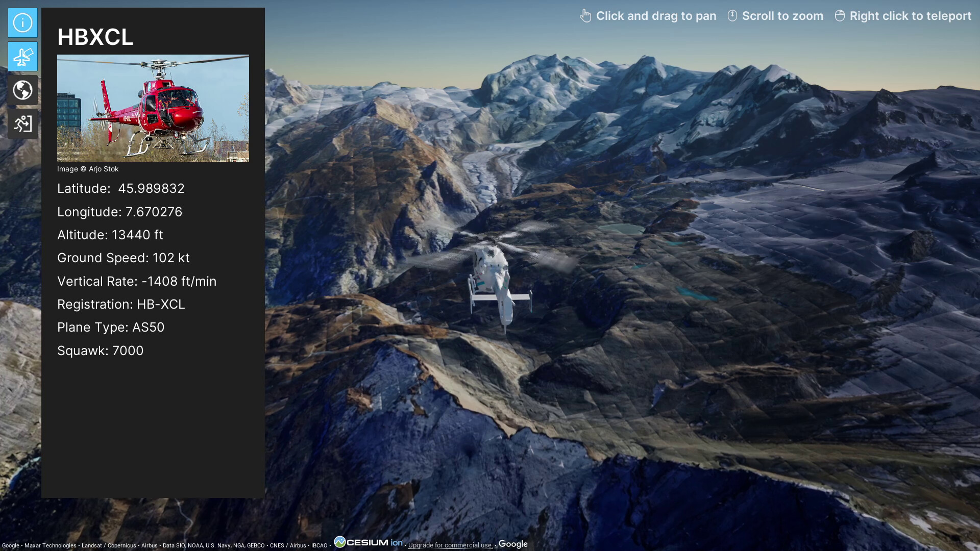Click the Squawk 7000 entry
This screenshot has height=551, width=980.
click(x=100, y=350)
